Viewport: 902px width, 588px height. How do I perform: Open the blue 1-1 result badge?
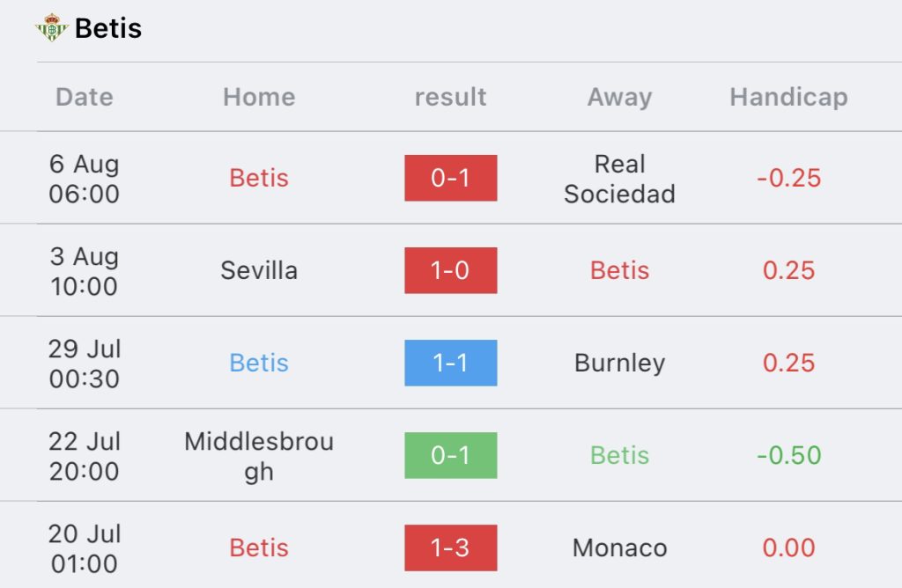pyautogui.click(x=450, y=363)
